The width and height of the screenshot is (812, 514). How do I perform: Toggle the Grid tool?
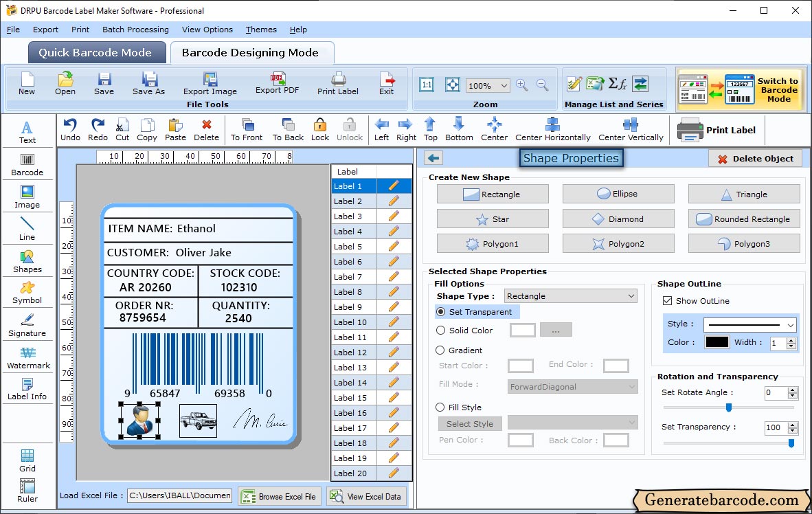pos(27,460)
